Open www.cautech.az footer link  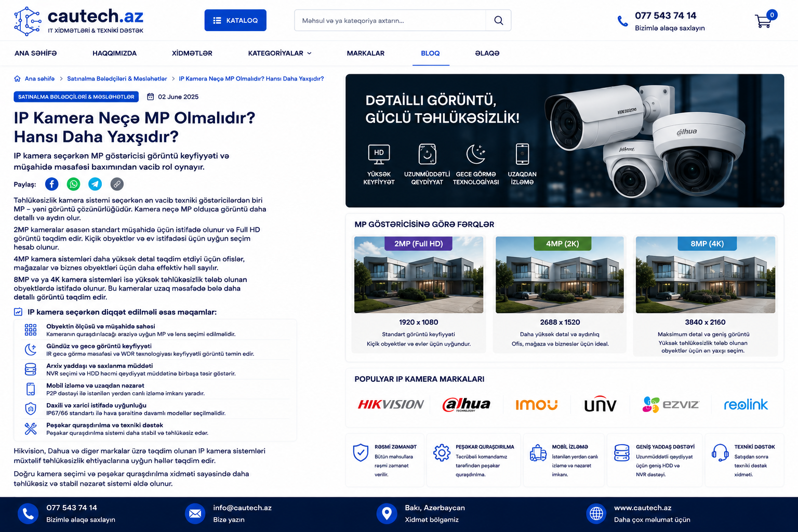click(x=643, y=508)
